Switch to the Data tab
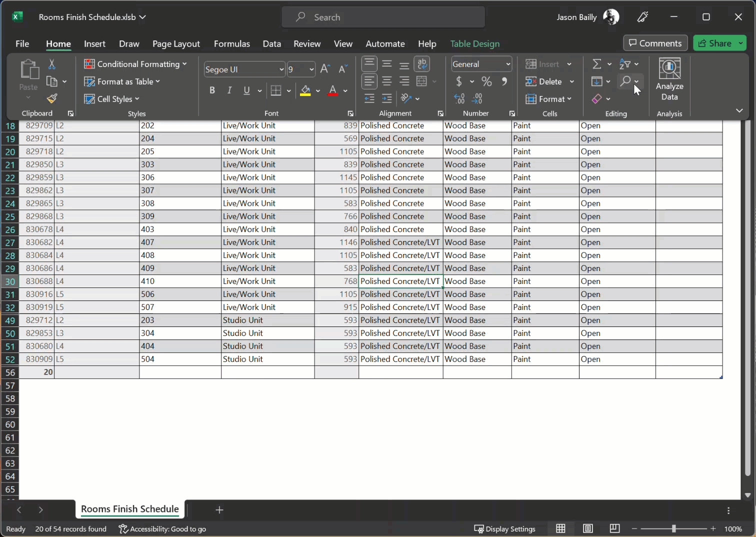Viewport: 756px width, 537px height. [x=272, y=43]
